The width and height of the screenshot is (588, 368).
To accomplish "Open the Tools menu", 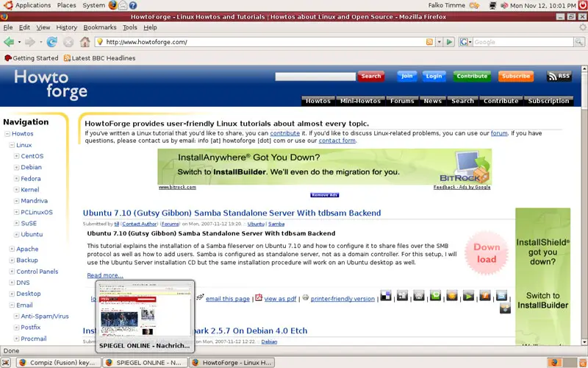I will point(130,27).
